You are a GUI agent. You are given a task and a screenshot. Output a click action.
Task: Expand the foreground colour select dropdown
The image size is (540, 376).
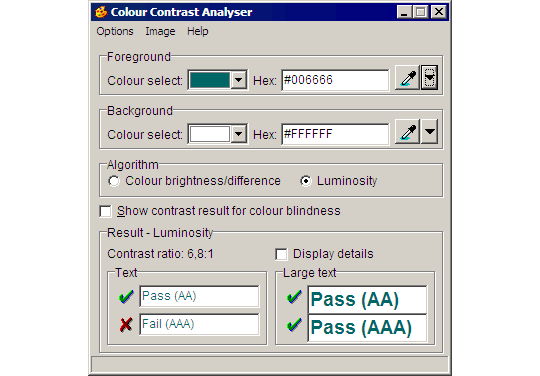[238, 80]
